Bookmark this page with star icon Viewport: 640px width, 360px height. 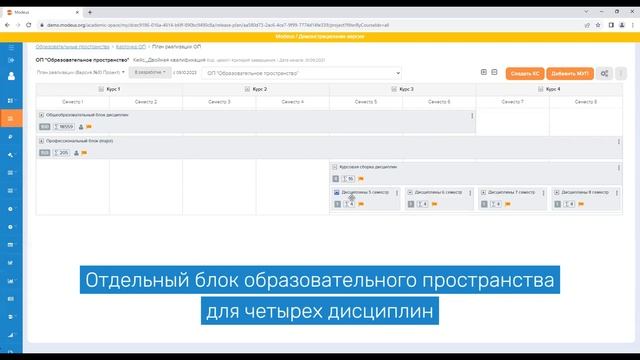pyautogui.click(x=598, y=25)
